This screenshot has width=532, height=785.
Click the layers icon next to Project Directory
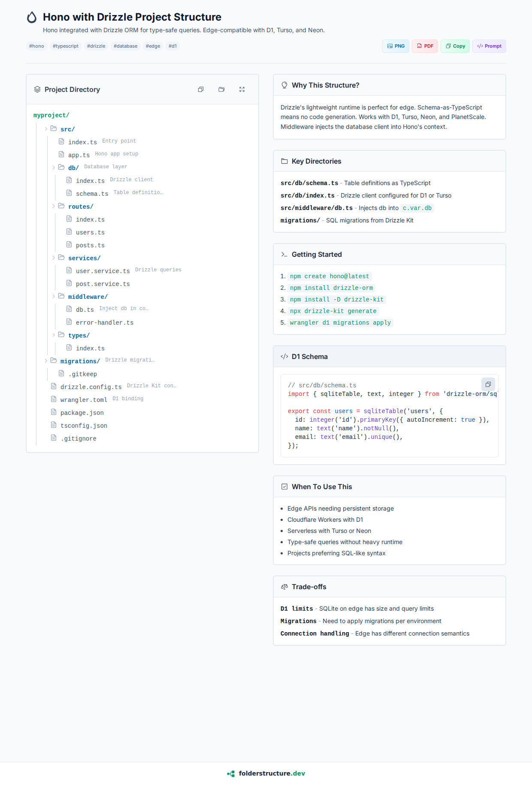37,89
